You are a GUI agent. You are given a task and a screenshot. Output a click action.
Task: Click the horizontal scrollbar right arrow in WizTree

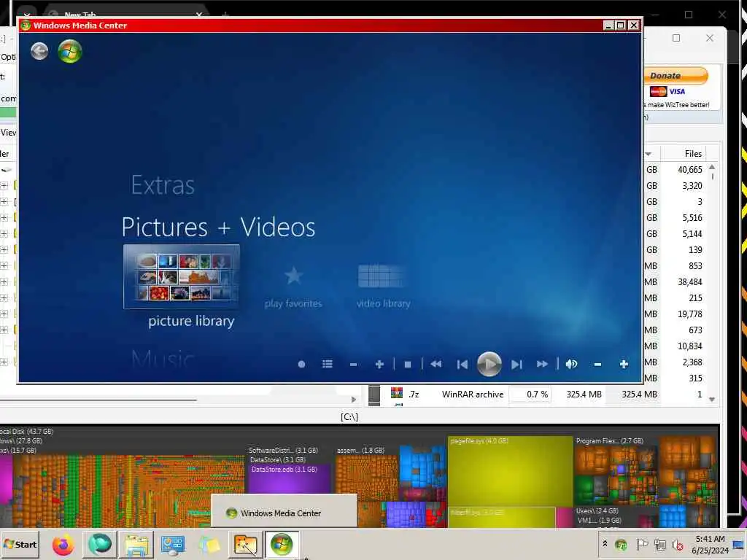click(x=354, y=400)
